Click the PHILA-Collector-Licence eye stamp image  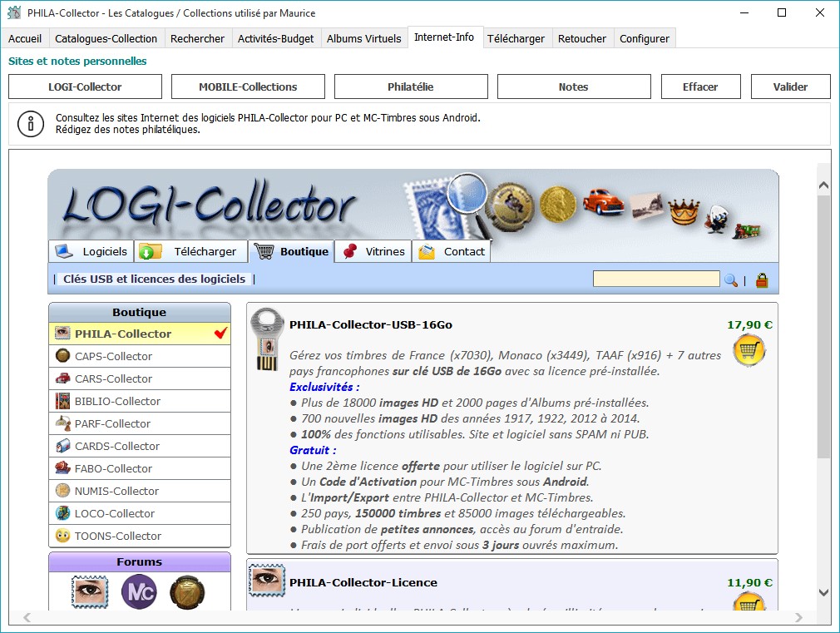267,580
